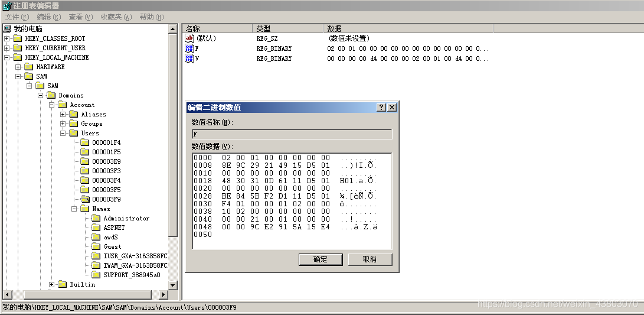Click the Users folder icon
Image resolution: width=644 pixels, height=315 pixels.
(74, 133)
